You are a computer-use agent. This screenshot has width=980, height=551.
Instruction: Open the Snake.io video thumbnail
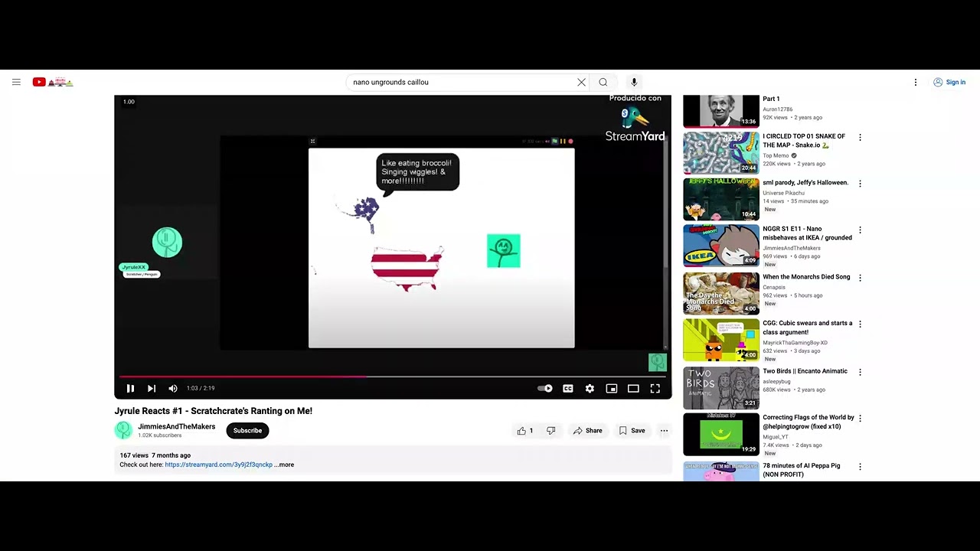[721, 152]
